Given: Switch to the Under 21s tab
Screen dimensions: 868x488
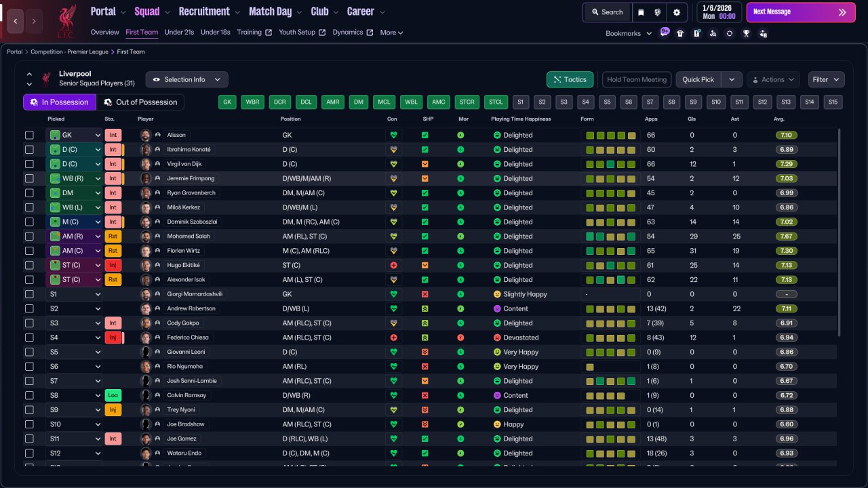Looking at the screenshot, I should coord(179,33).
